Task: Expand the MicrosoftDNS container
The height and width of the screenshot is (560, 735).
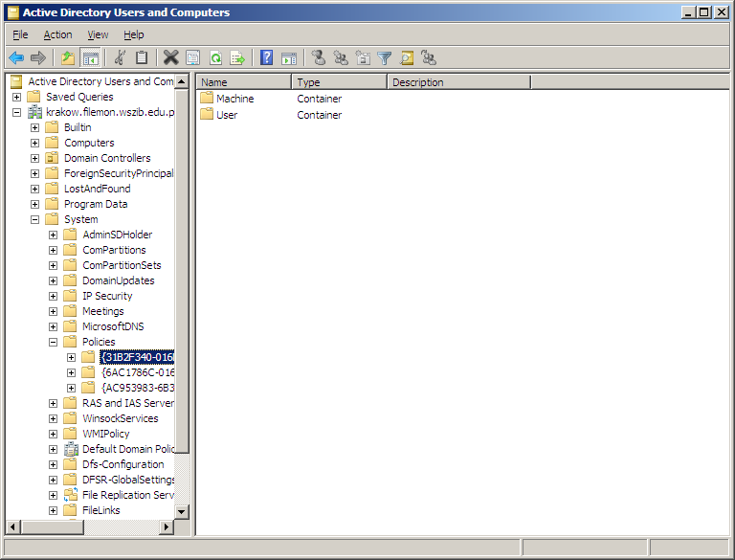Action: point(53,326)
